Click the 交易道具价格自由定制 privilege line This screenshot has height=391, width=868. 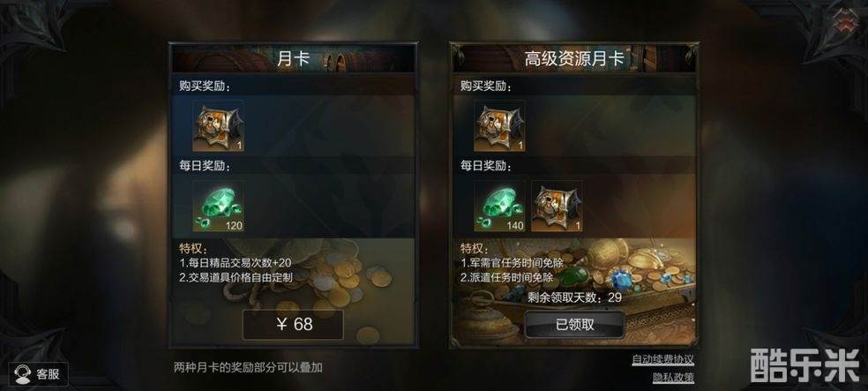coord(236,277)
